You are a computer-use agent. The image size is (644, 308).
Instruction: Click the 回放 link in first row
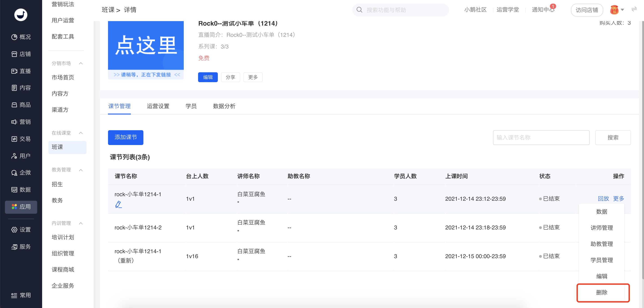[603, 199]
